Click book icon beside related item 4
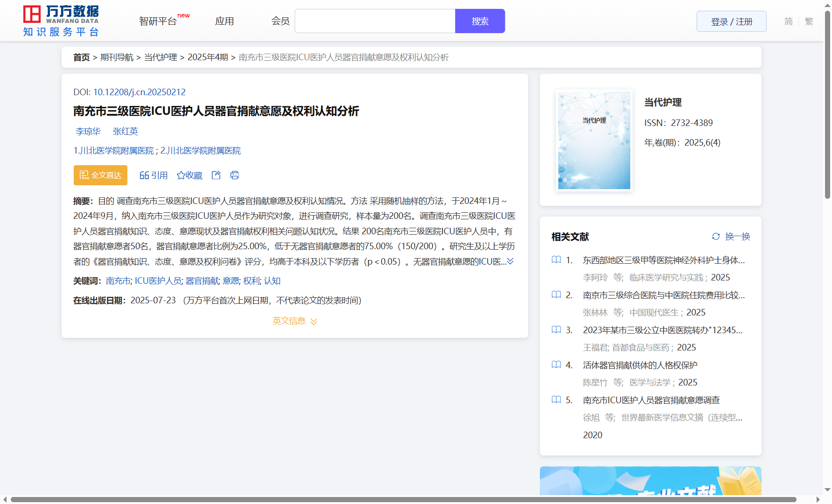 pos(556,365)
